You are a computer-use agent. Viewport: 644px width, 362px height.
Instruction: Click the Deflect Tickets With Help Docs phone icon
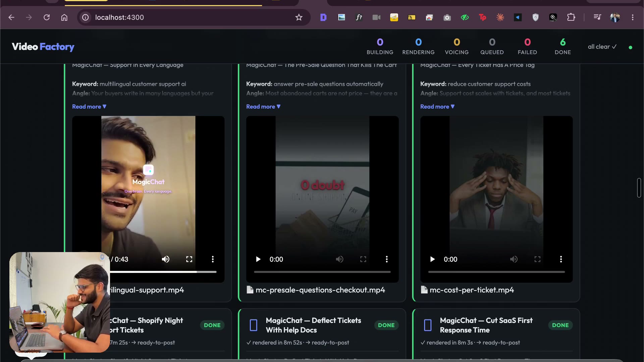tap(254, 325)
